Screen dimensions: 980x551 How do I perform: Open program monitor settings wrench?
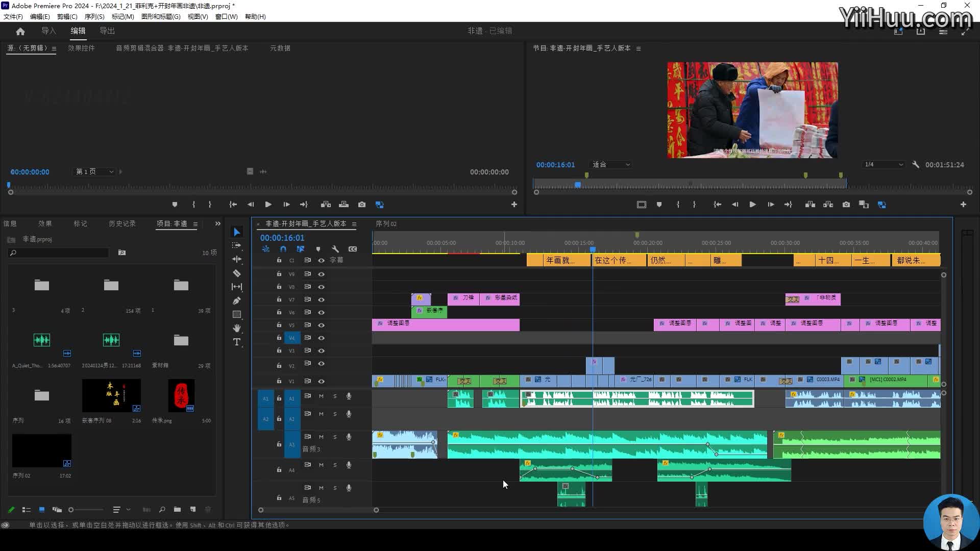pos(916,165)
